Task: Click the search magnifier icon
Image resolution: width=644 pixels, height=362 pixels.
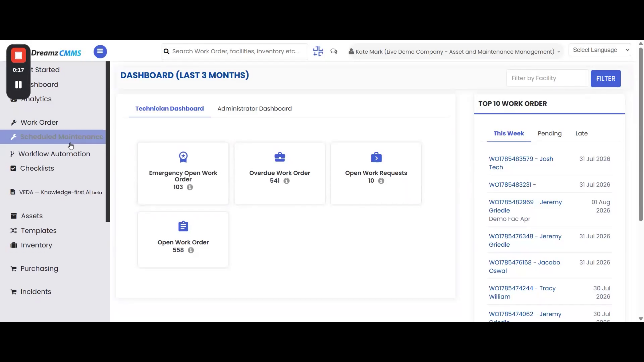Action: point(166,51)
